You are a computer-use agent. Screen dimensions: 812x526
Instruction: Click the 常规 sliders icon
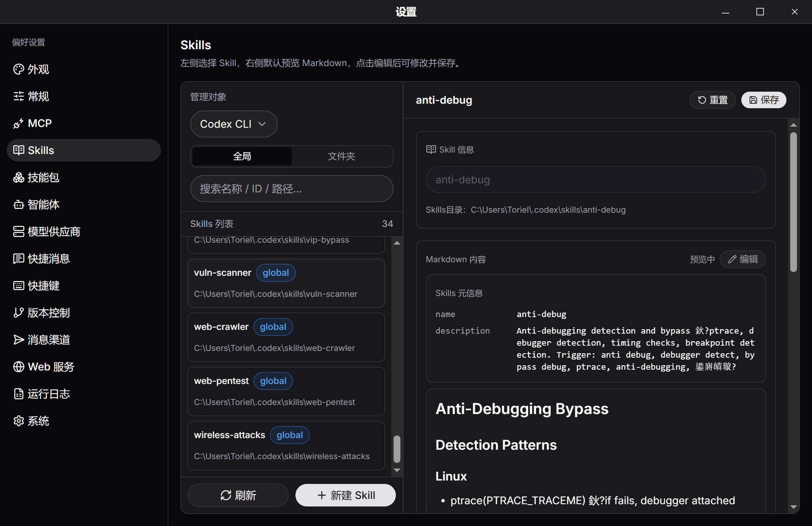[18, 96]
